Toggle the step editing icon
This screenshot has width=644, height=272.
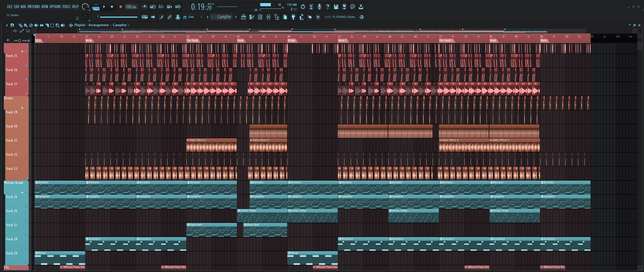click(x=161, y=17)
